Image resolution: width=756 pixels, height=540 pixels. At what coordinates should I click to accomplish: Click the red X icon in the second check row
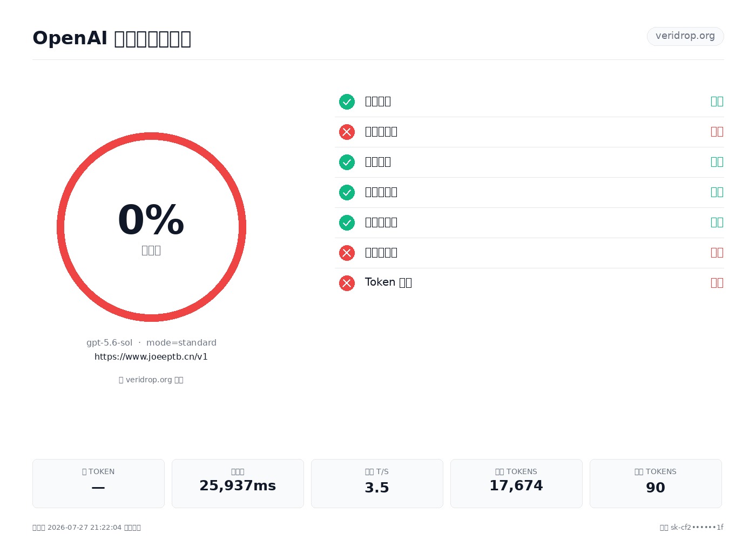tap(347, 132)
